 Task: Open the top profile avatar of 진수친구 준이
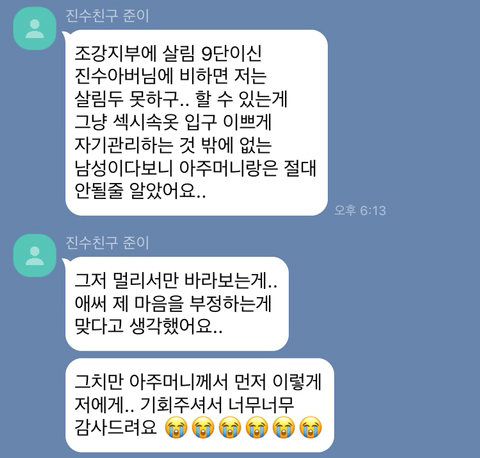click(34, 28)
